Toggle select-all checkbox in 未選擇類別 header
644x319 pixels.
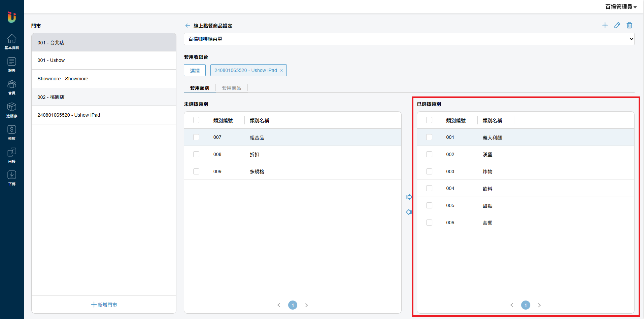(x=196, y=120)
